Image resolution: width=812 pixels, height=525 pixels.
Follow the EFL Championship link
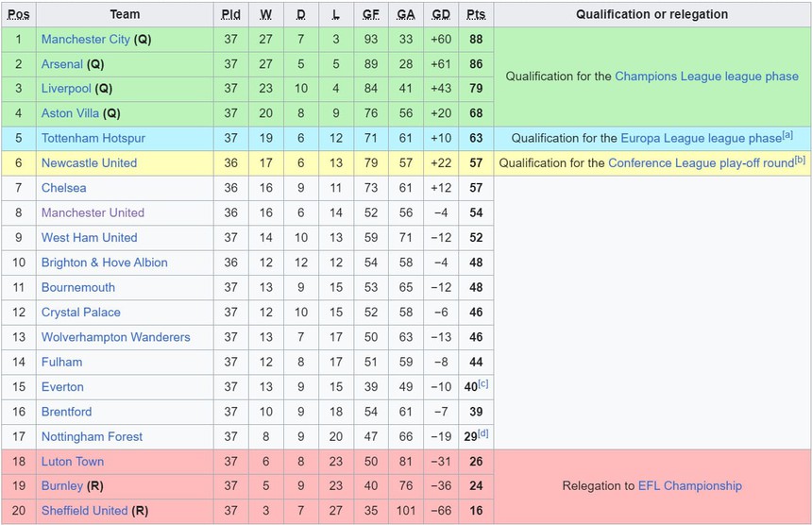click(x=689, y=486)
